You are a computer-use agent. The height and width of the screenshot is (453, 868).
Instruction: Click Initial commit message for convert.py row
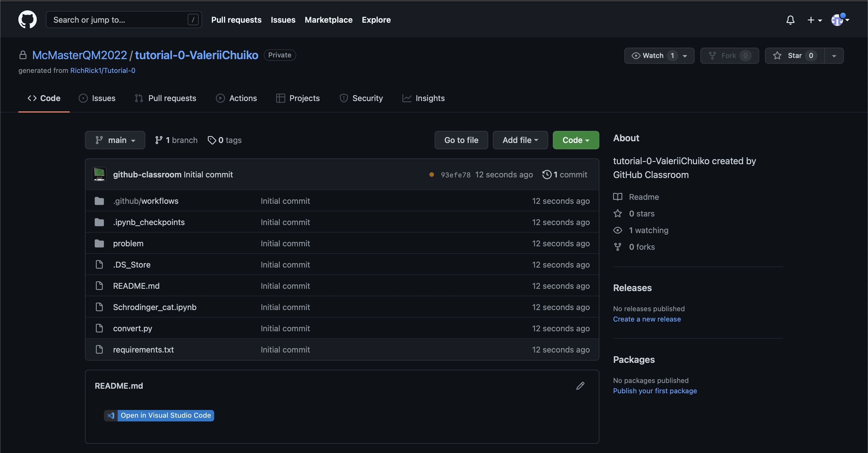pos(285,328)
